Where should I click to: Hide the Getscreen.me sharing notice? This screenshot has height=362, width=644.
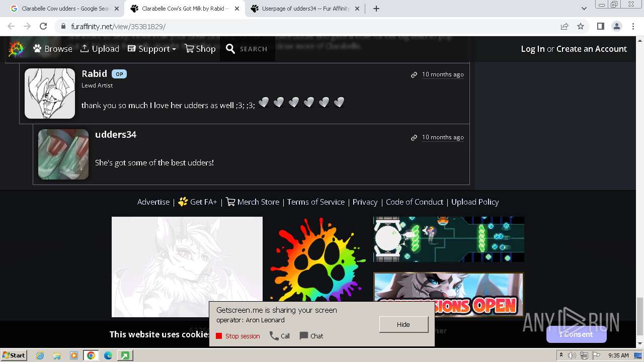[404, 324]
